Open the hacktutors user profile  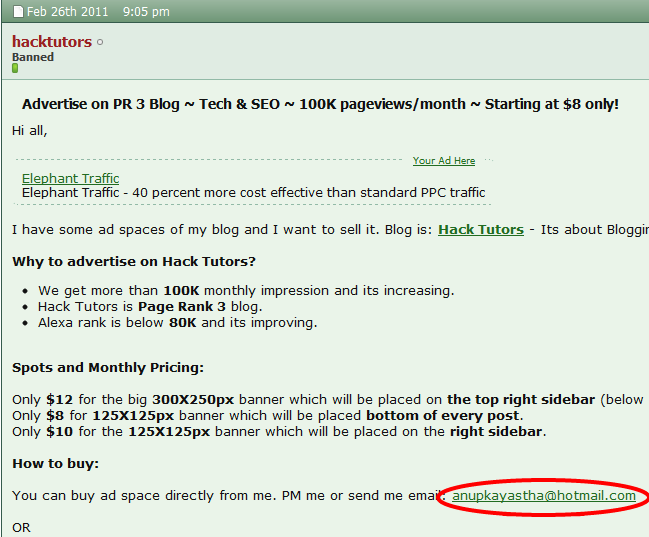tap(52, 42)
